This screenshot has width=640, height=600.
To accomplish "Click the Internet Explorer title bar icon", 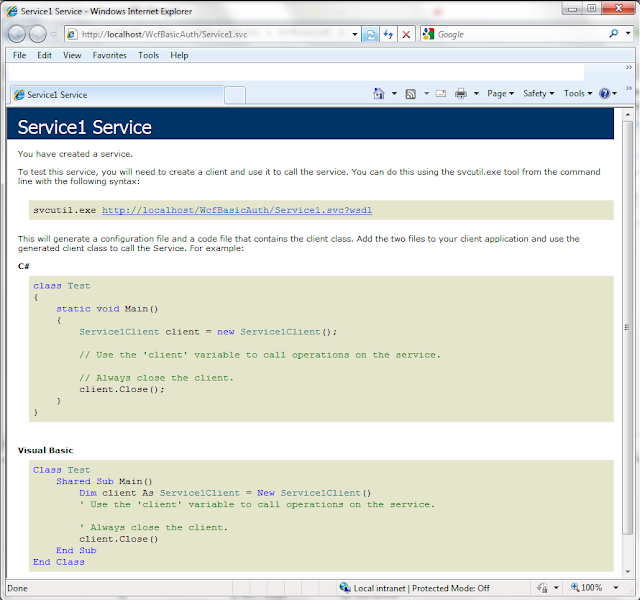I will (x=12, y=11).
